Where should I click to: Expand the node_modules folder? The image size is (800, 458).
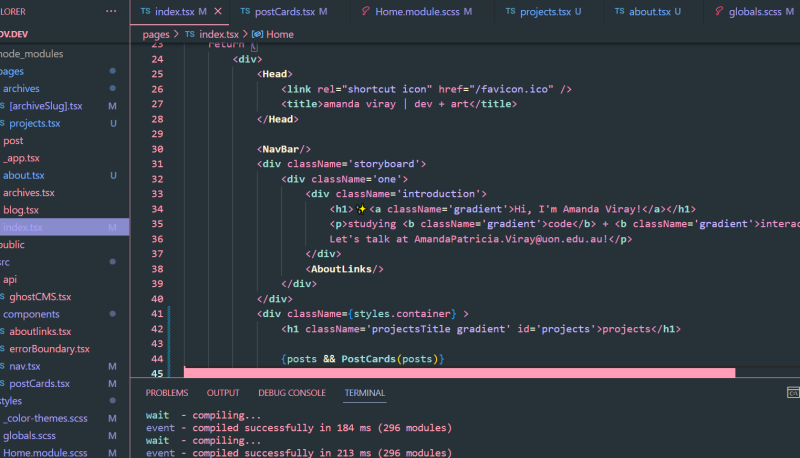pos(32,54)
